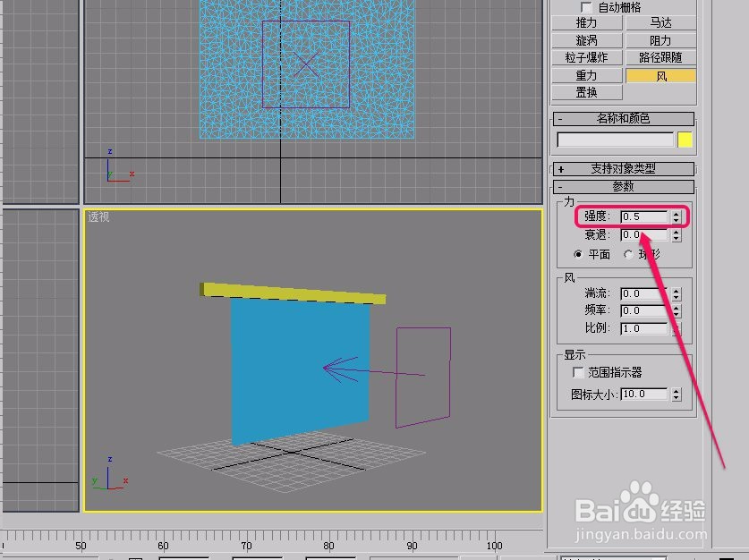
Task: Enable the 范围指示器 (Range Indicators) checkbox
Action: tap(580, 372)
